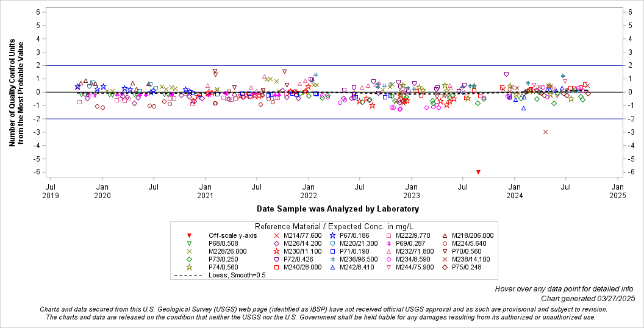Click the 'Jan 2023' x-axis label
The image size is (644, 328).
click(412, 191)
